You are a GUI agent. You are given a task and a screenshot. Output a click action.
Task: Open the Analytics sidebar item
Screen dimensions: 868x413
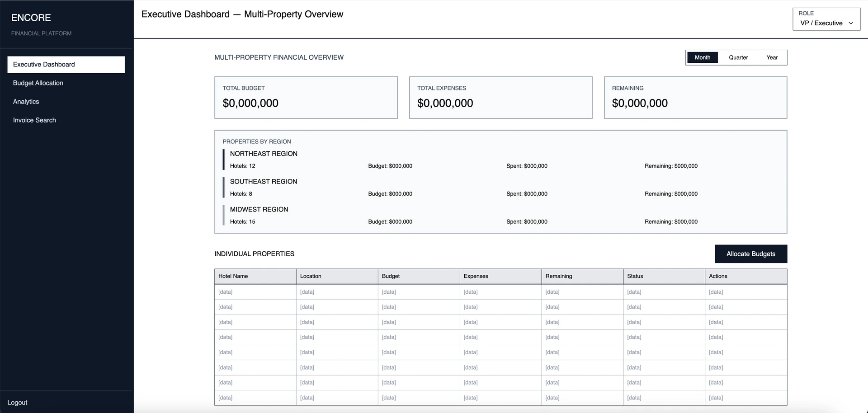(x=26, y=102)
